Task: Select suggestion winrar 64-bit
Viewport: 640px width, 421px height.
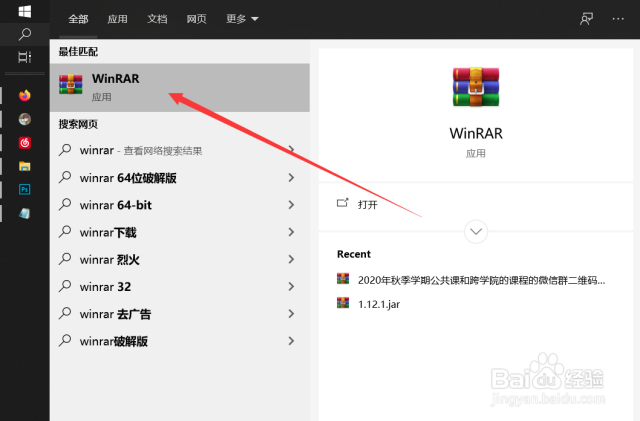Action: tap(180, 205)
